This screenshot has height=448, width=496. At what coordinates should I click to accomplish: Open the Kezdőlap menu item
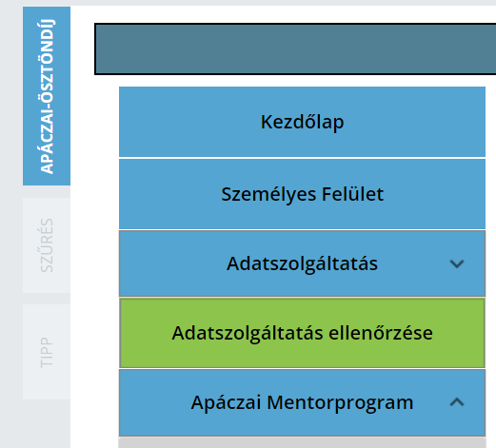pyautogui.click(x=302, y=122)
